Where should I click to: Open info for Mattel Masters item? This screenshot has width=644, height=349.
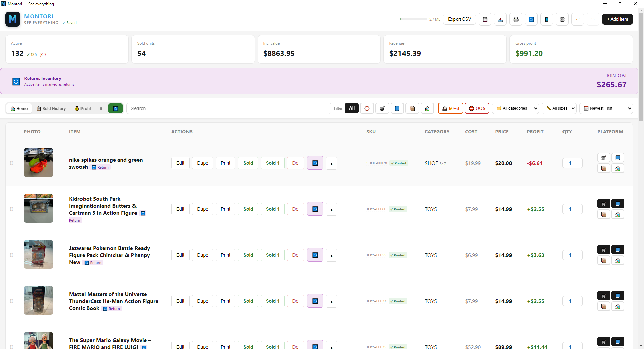click(x=332, y=301)
